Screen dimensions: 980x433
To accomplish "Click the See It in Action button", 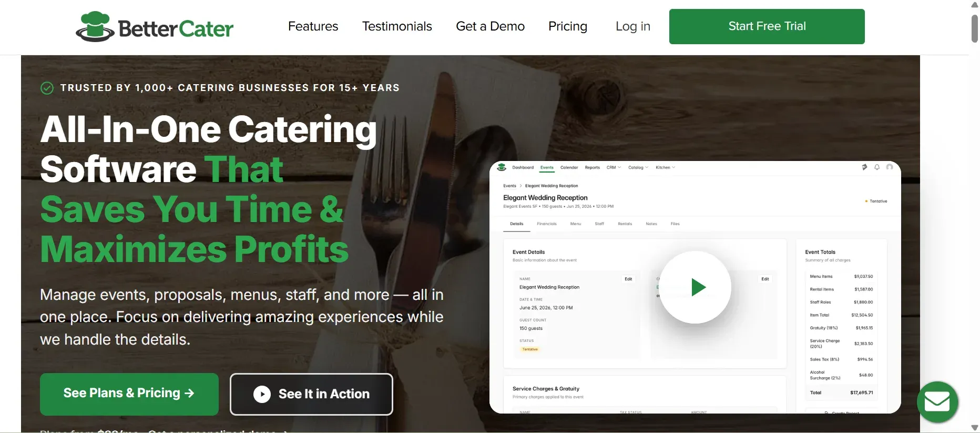I will click(x=311, y=394).
